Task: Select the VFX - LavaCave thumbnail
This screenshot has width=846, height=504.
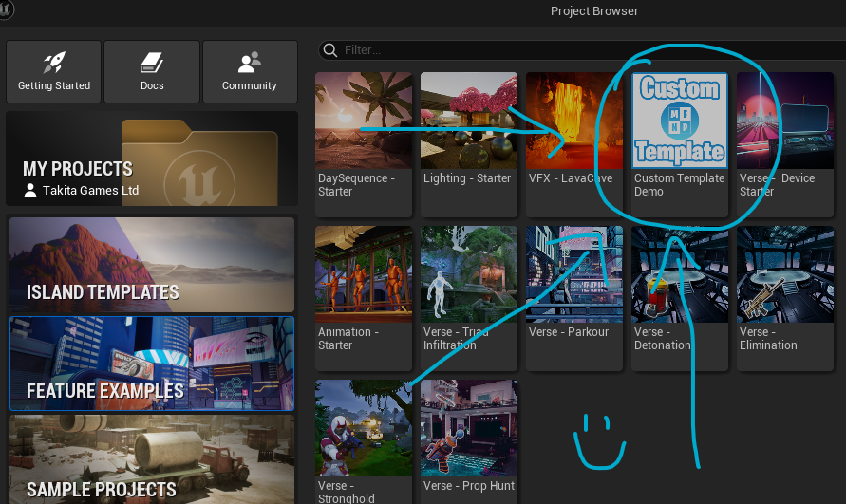Action: [574, 121]
